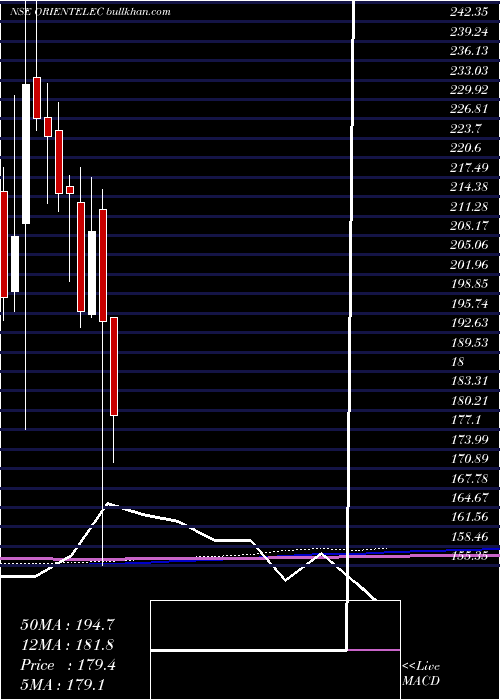
Task: Click the 198.85 price axis label
Action: coord(468,284)
